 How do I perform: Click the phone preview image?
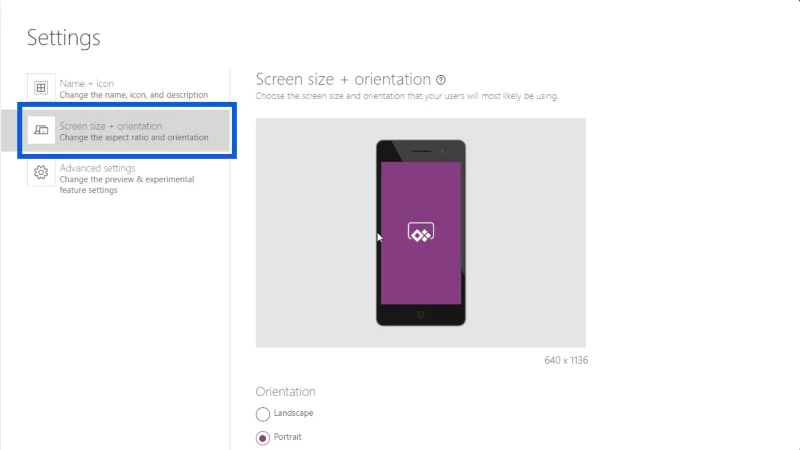pos(421,233)
